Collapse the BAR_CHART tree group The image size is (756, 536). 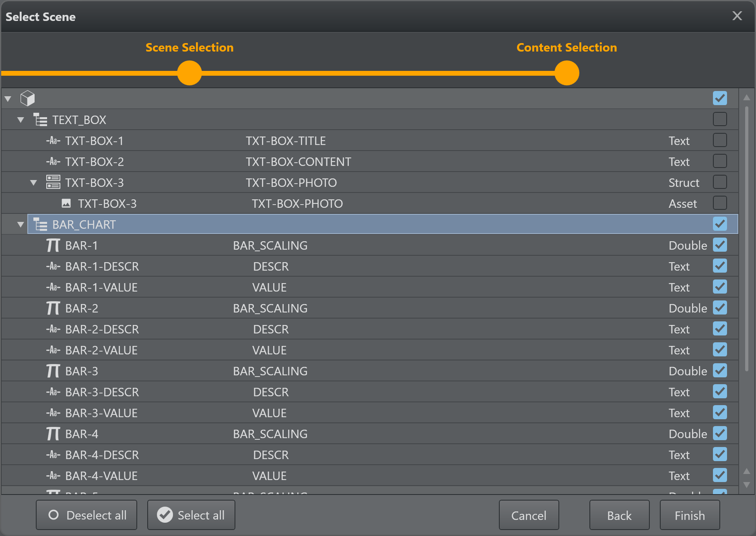click(21, 224)
